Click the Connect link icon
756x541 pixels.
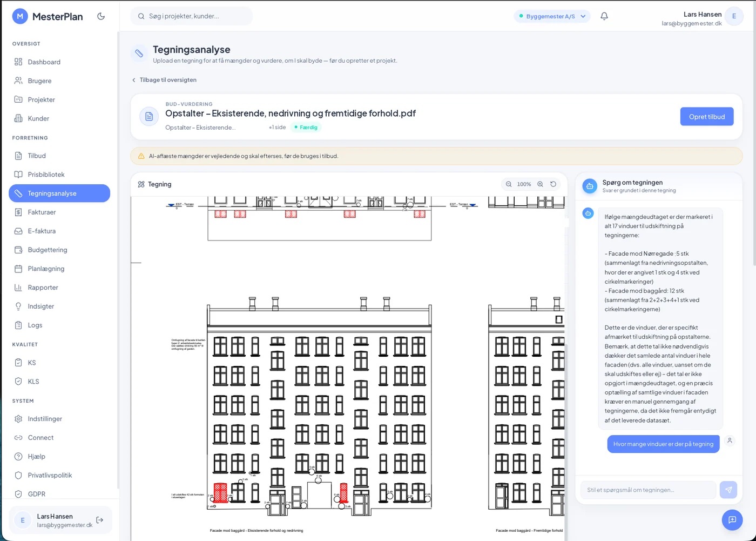coord(18,438)
